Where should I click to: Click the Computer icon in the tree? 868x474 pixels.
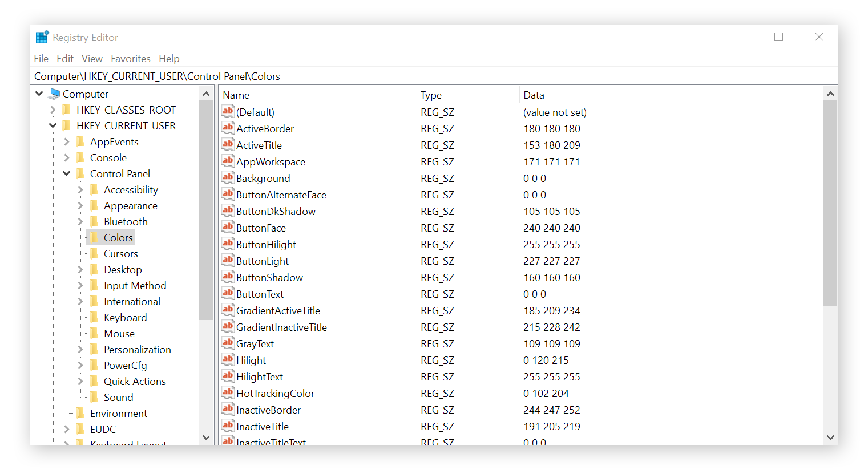tap(54, 94)
